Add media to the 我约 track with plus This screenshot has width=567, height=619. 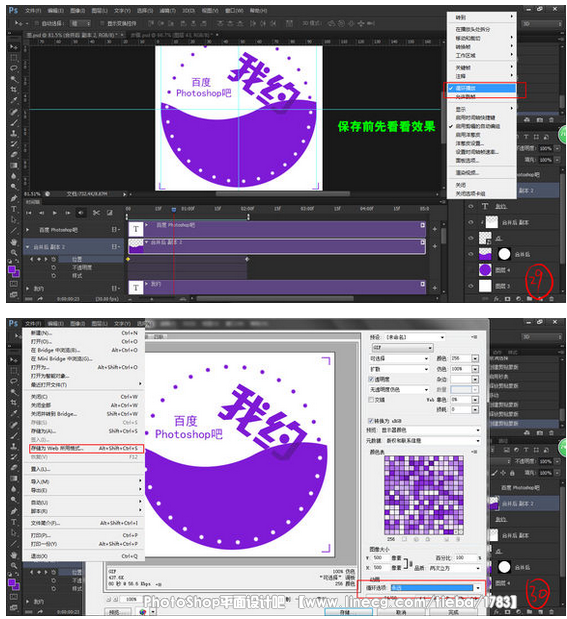pyautogui.click(x=435, y=288)
